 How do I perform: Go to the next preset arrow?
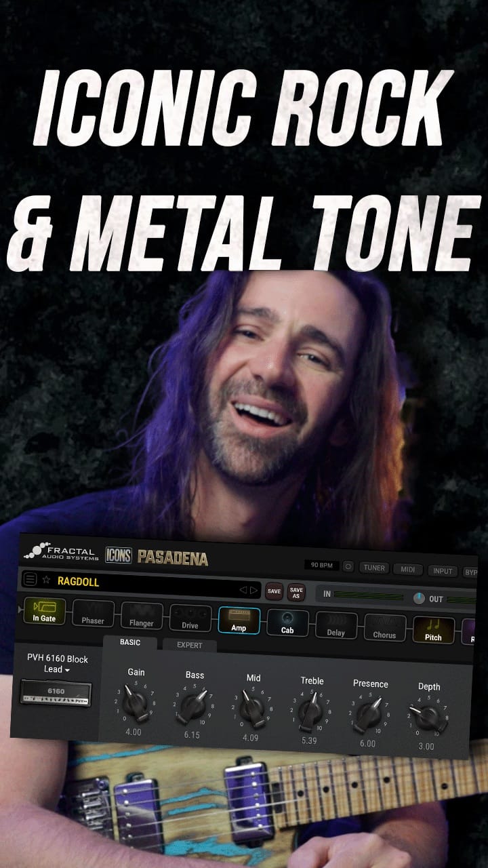click(254, 590)
